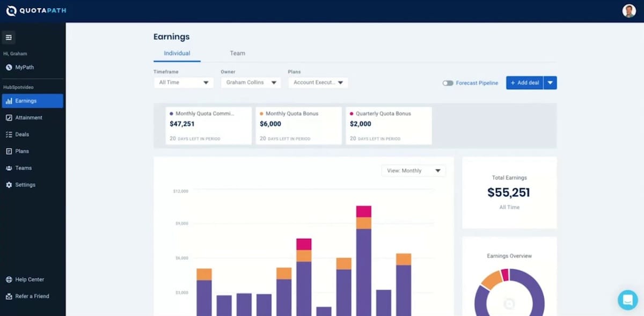Click the Settings gear icon
Screen dimensions: 644x316
pos(9,185)
